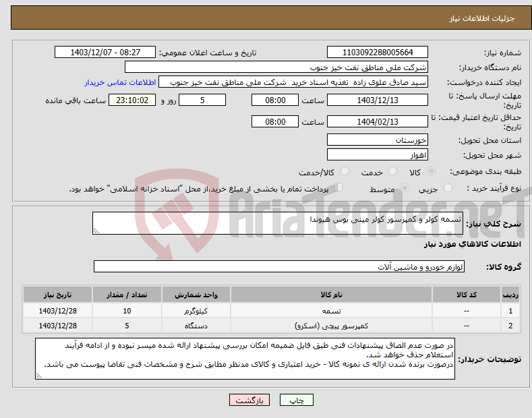Click the quantity 5 cell in the کمپرسور row
This screenshot has width=532, height=418.
[127, 326]
